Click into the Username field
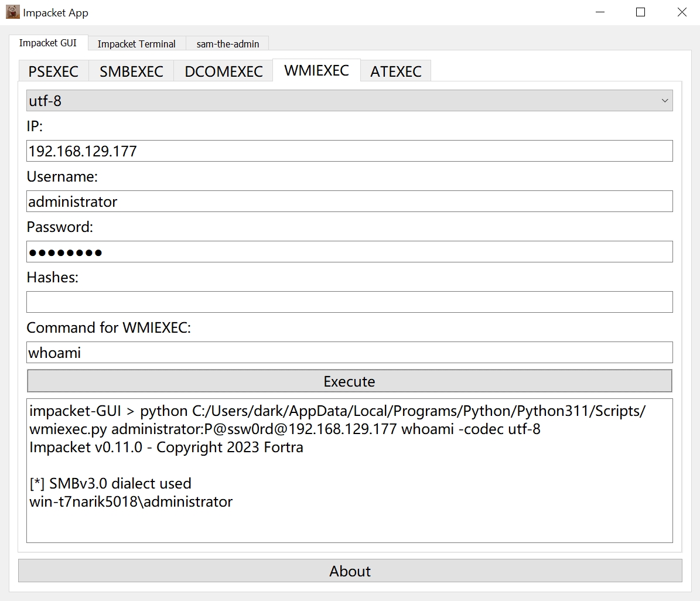 tap(350, 202)
